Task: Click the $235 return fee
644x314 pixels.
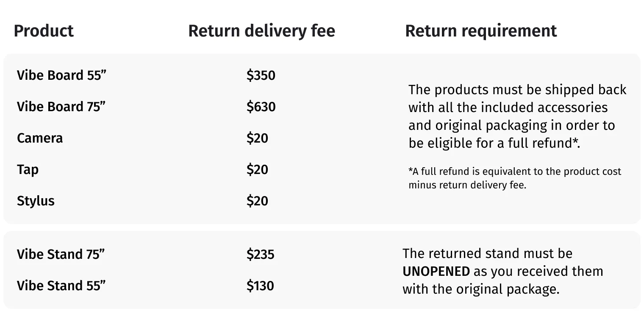Action: click(x=261, y=255)
